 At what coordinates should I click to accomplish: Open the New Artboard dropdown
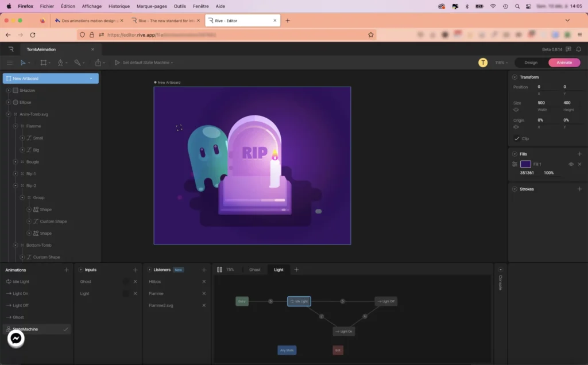coord(91,79)
